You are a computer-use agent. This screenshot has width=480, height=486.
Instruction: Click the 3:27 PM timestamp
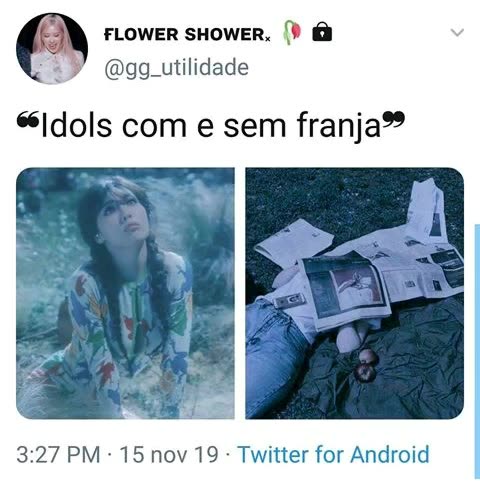pyautogui.click(x=58, y=455)
